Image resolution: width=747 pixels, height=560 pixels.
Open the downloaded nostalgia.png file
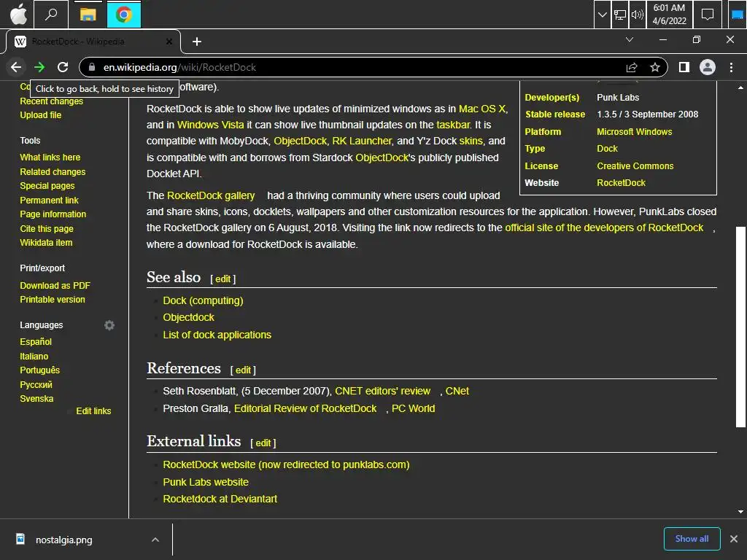[x=64, y=540]
